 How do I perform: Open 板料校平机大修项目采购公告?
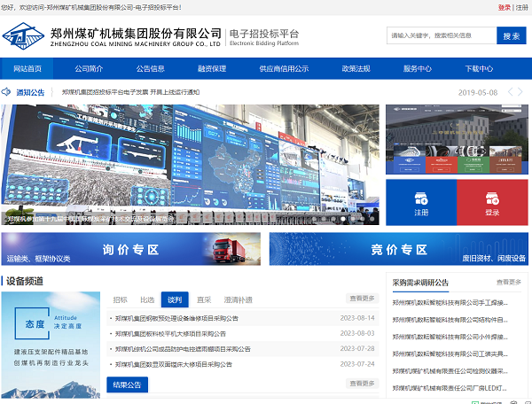170,334
